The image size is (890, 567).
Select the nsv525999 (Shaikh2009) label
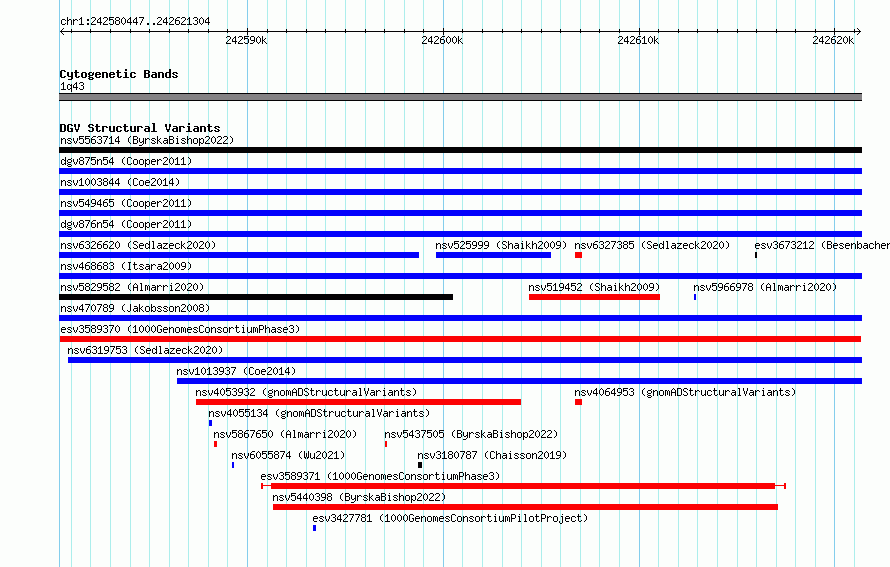501,245
